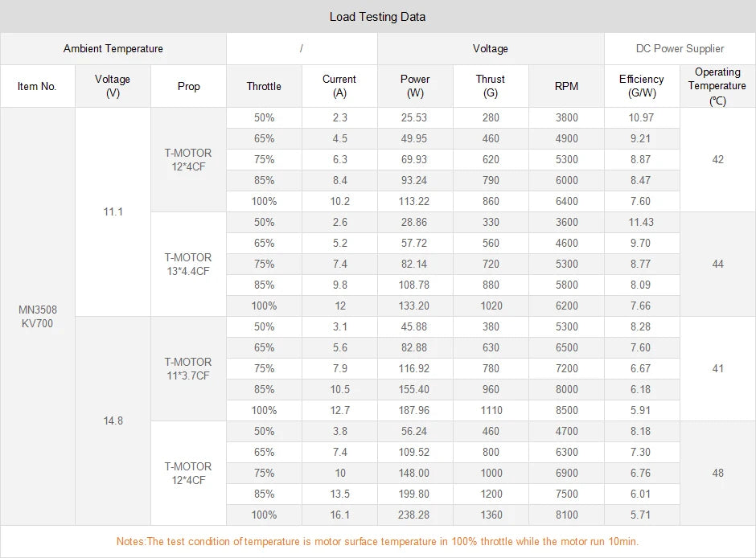Click the MN3508 KV700 item cell
Viewport: 756px width, 558px height.
pos(38,316)
